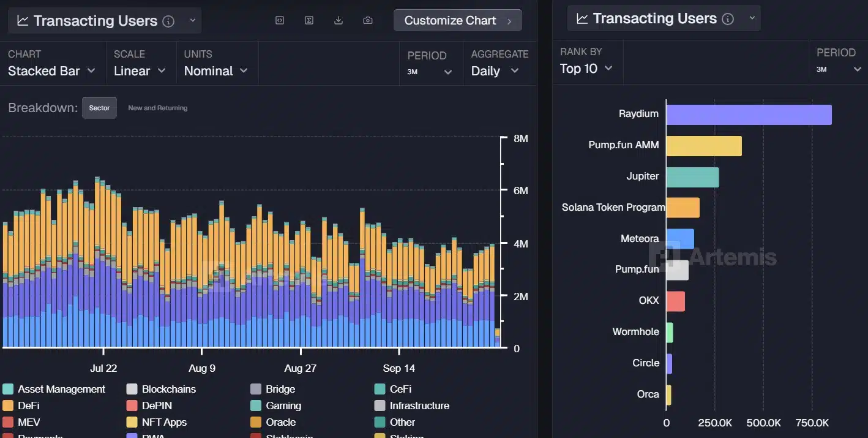Screen dimensions: 868x438
Task: Toggle DeFi legend series
Action: click(x=21, y=406)
